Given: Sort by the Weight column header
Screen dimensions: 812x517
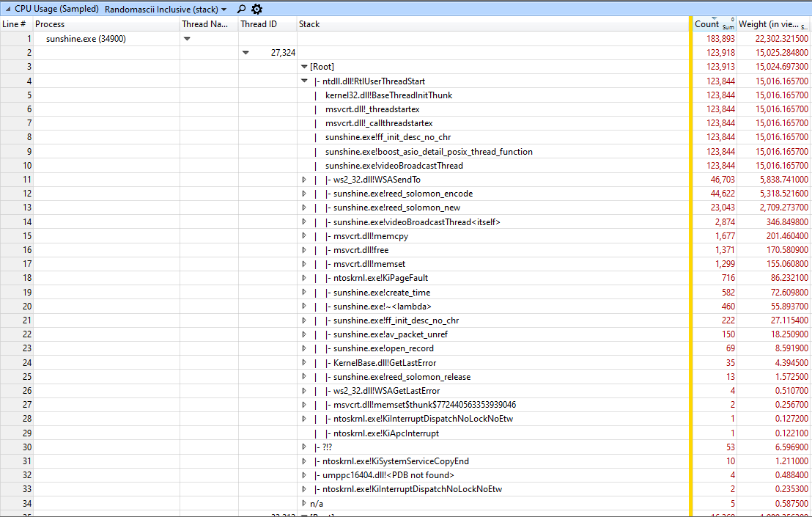Looking at the screenshot, I should [x=768, y=23].
